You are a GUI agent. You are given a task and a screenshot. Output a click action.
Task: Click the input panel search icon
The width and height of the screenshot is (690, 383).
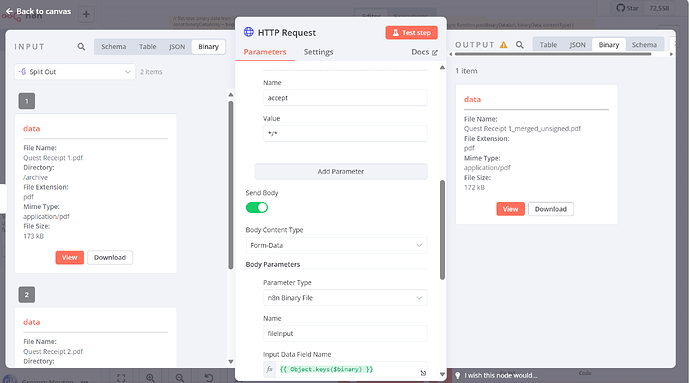81,46
